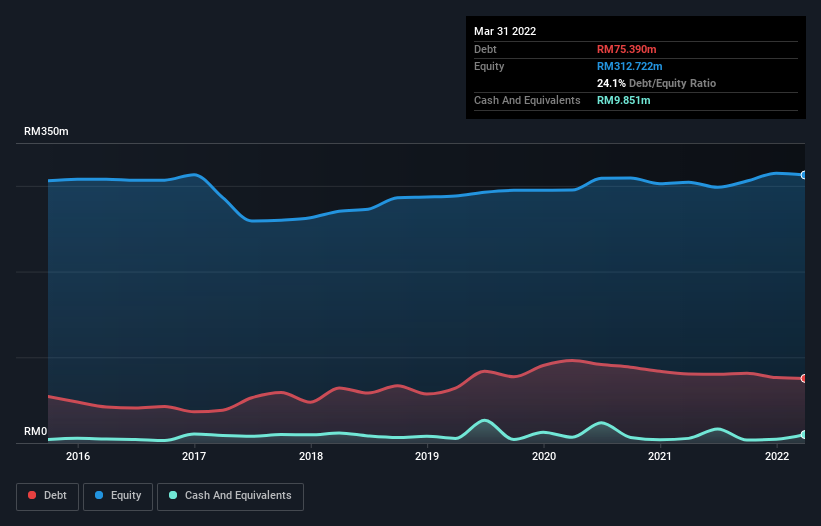Image resolution: width=821 pixels, height=526 pixels.
Task: Click the Debt label in tooltip
Action: pyautogui.click(x=485, y=49)
